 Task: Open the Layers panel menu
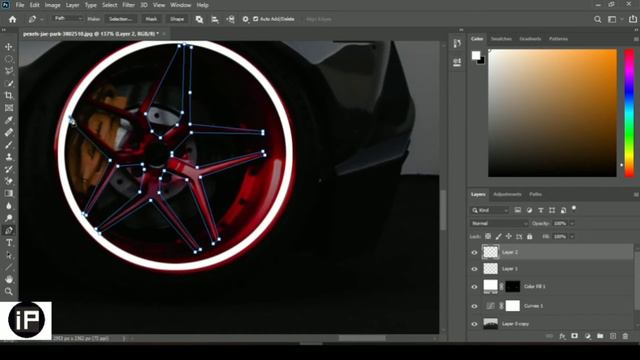coord(636,195)
